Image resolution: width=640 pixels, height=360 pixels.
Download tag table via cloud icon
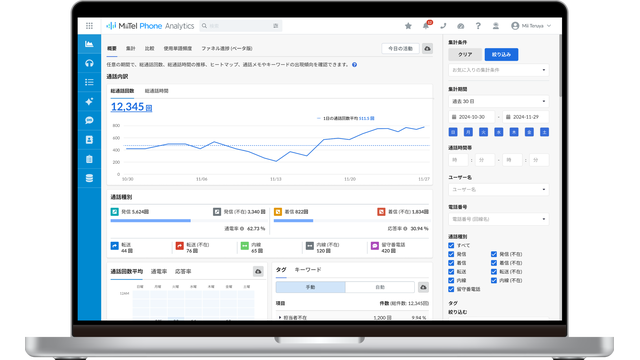(423, 287)
